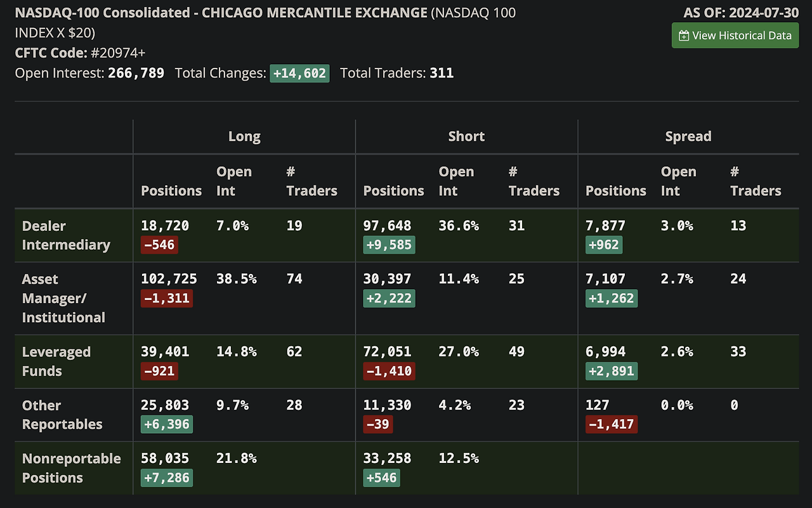Select the +14,602 Total Changes badge

coord(299,73)
